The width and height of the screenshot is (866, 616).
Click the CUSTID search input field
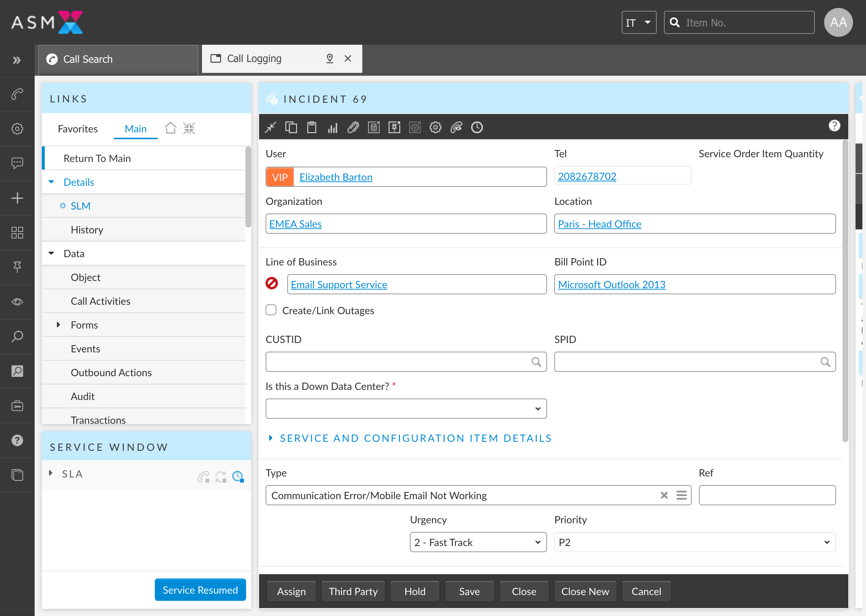click(405, 361)
